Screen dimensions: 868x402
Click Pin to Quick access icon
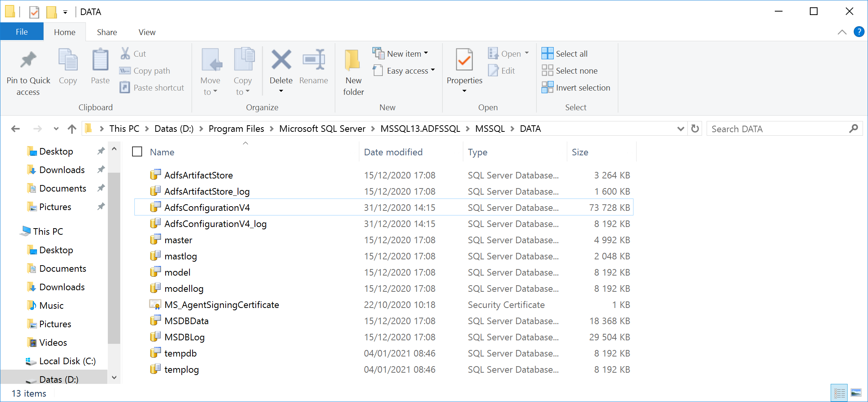(28, 60)
